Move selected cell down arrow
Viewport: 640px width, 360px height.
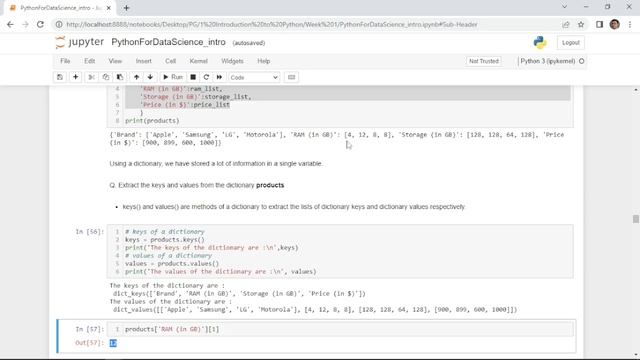pyautogui.click(x=150, y=77)
